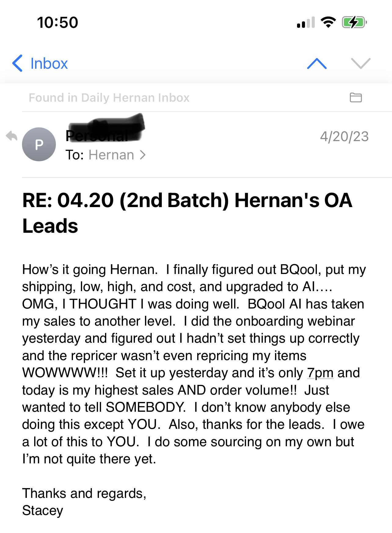Tap the up chevron for previous message
The image size is (392, 533).
pos(317,63)
